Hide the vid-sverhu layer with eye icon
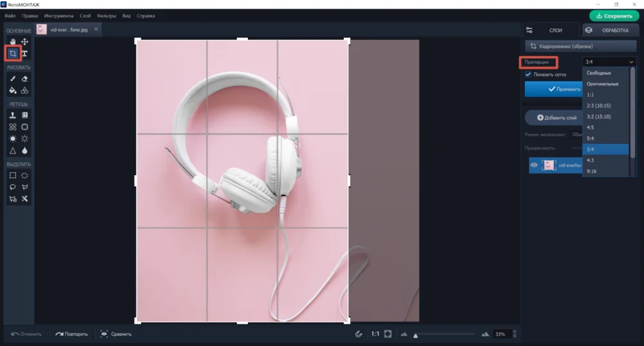 [534, 165]
